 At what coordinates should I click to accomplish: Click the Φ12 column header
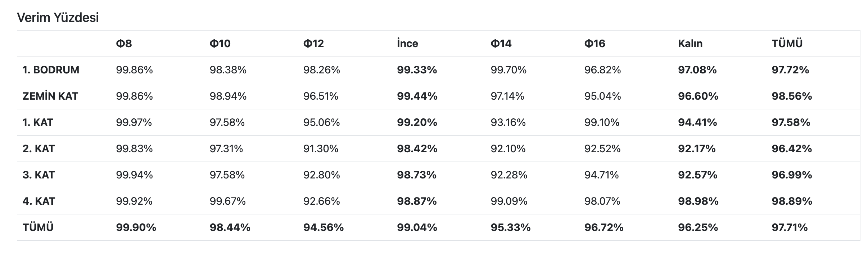pos(313,44)
